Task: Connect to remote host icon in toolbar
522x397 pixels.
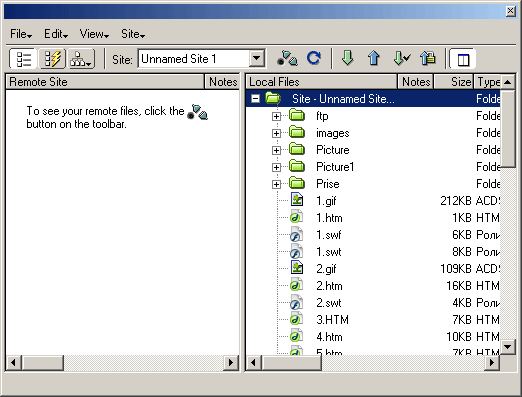Action: click(287, 58)
